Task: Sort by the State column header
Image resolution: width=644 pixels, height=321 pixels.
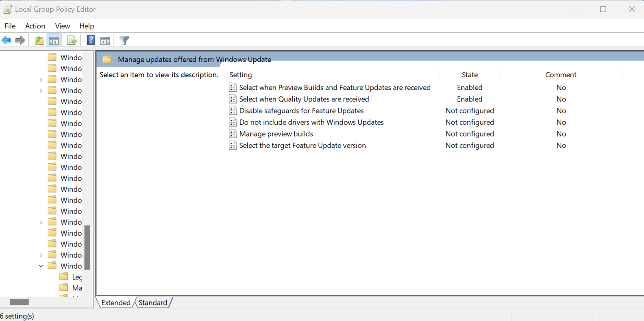Action: click(x=470, y=75)
